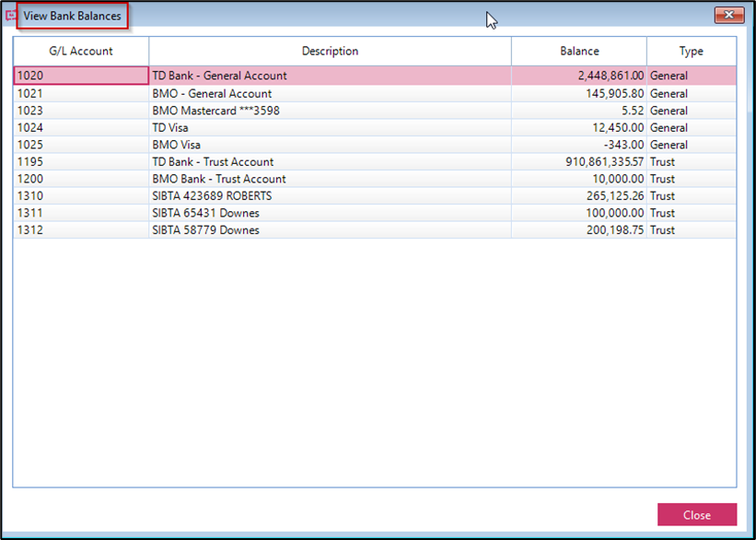Click the View Bank Balances window icon
Viewport: 756px width, 540px height.
point(13,14)
